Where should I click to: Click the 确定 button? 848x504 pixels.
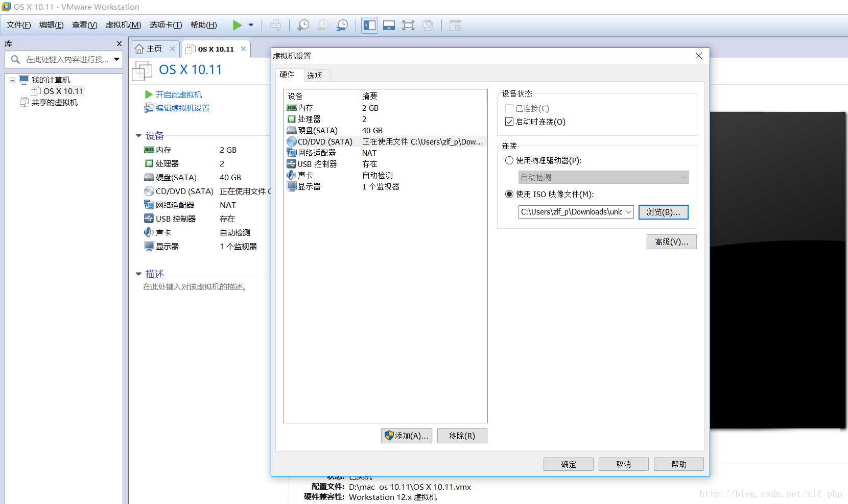[569, 464]
